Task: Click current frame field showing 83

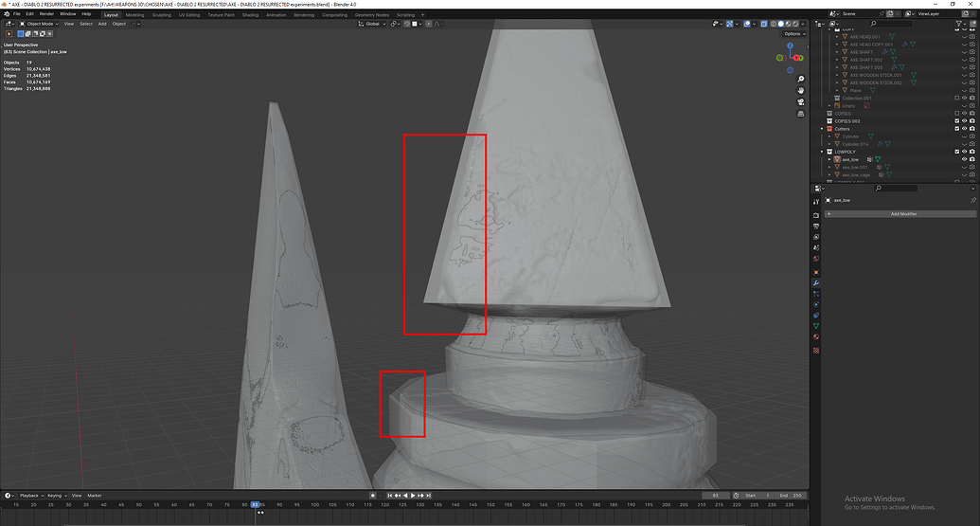Action: click(716, 496)
